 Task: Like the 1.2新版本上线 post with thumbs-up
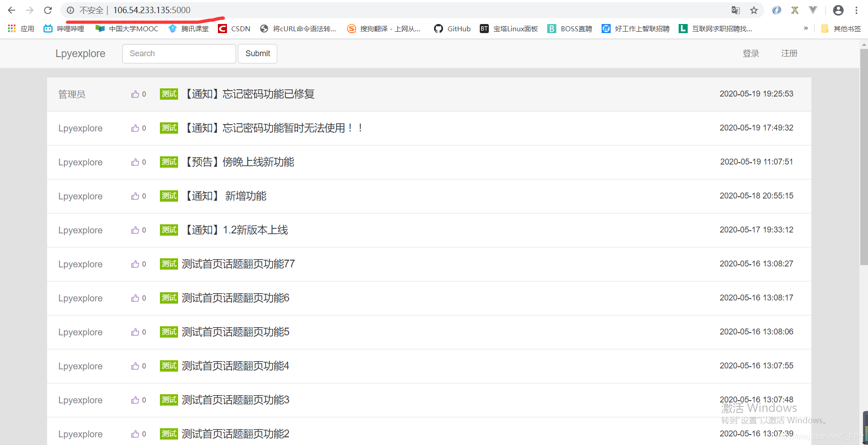135,230
